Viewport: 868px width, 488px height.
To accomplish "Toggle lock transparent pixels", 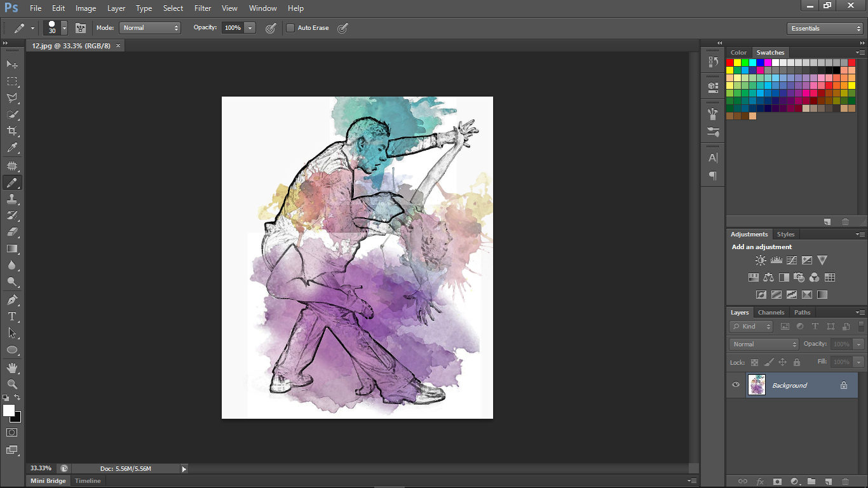I will coord(754,362).
